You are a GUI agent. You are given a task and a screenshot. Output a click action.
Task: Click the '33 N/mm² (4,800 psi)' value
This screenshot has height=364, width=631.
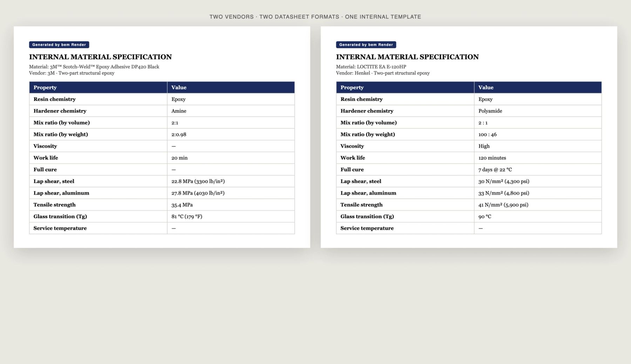tap(504, 193)
